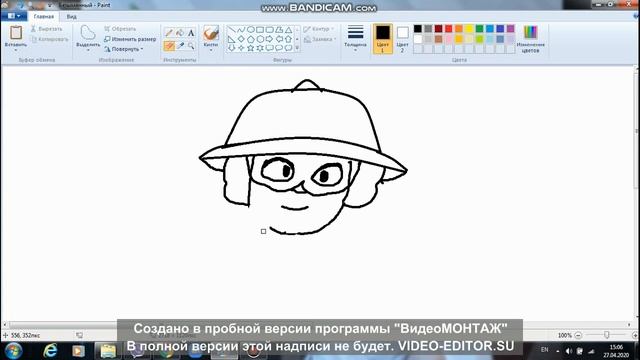Open the Fill (Заливка) dropdown
Screen dimensions: 640x360
coord(320,40)
